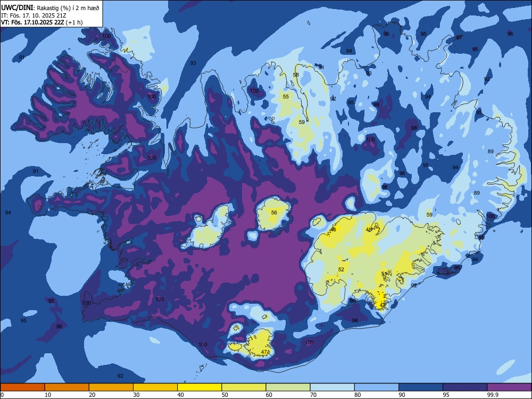Image resolution: width=532 pixels, height=399 pixels.
Task: Click the legend tick label 10
Action: click(x=48, y=395)
